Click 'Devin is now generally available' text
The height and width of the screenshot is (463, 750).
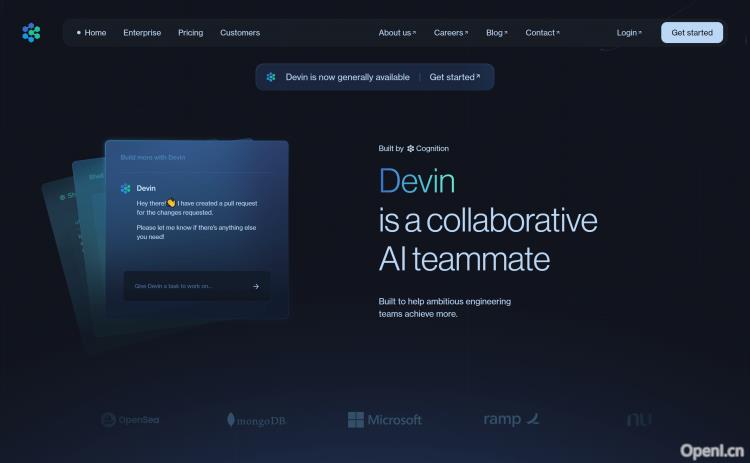click(347, 77)
